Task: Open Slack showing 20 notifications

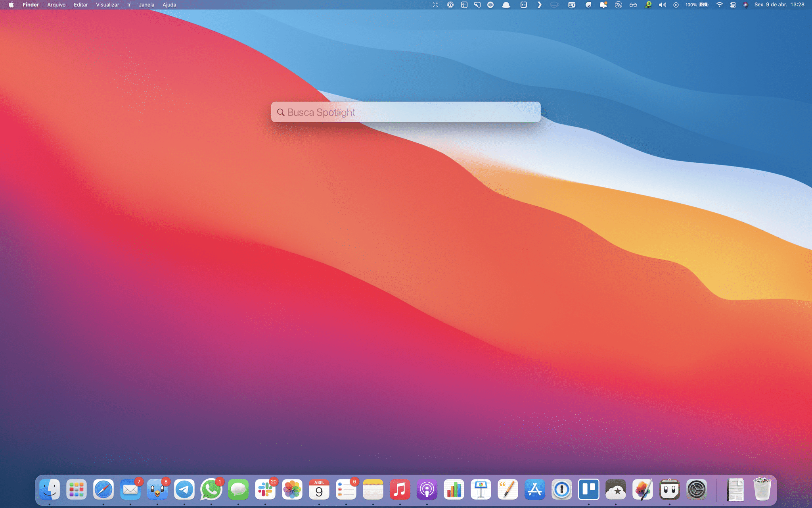Action: coord(265,489)
